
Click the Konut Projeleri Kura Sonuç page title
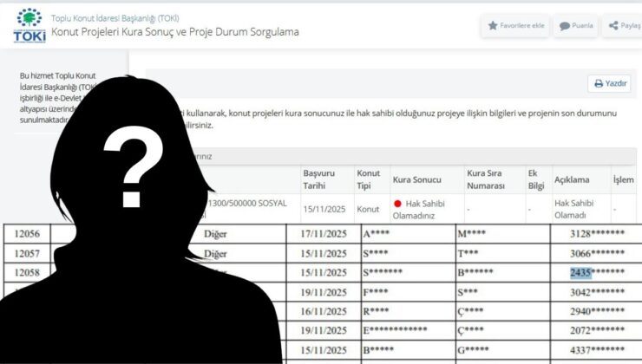[x=174, y=32]
